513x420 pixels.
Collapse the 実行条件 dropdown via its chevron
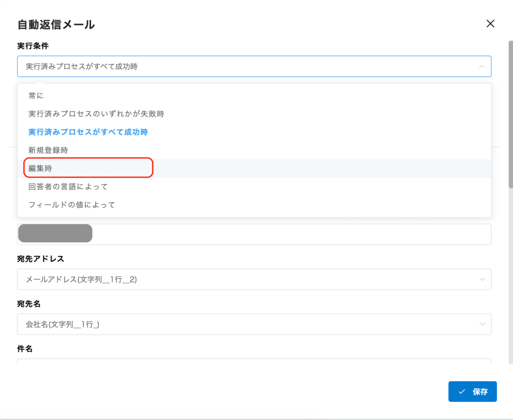click(481, 66)
